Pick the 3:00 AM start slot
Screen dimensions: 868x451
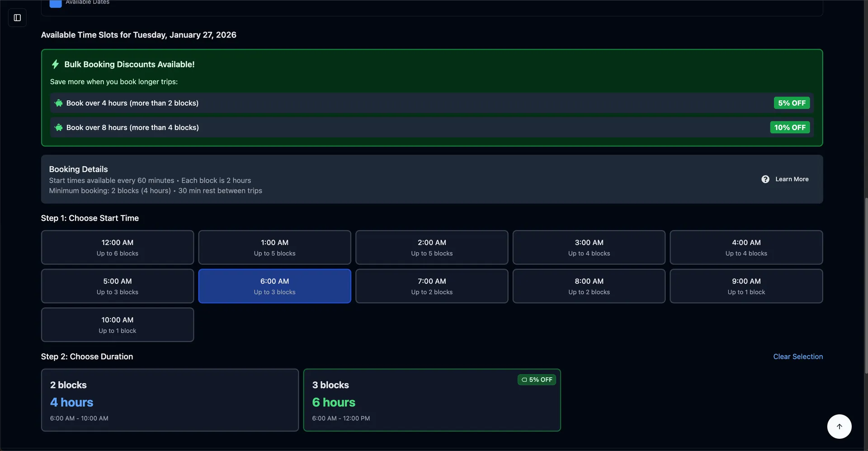589,247
